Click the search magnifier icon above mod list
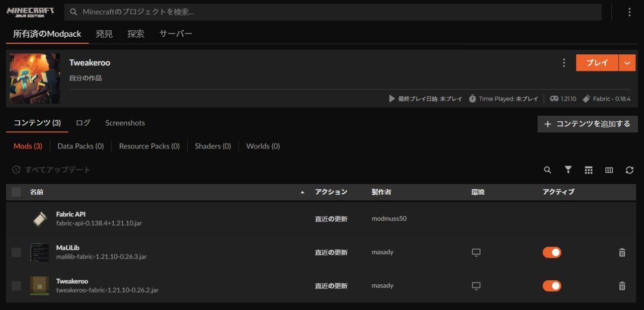Image resolution: width=644 pixels, height=310 pixels. (x=547, y=170)
